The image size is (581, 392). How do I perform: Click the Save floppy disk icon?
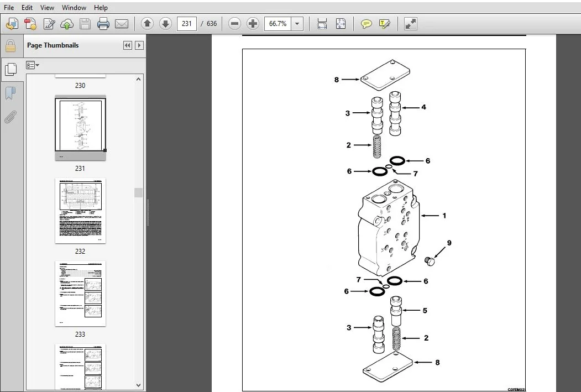click(x=85, y=24)
